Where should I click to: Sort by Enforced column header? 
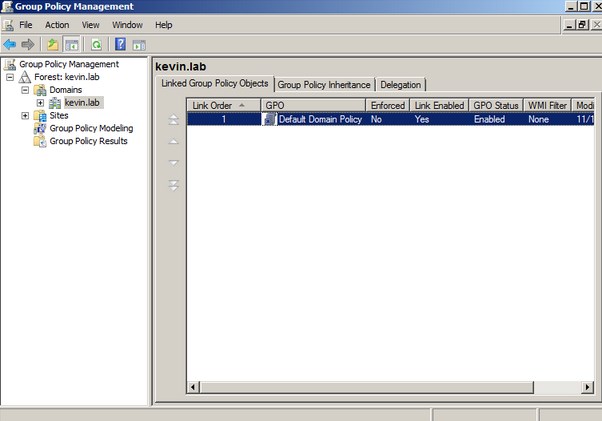click(x=388, y=106)
